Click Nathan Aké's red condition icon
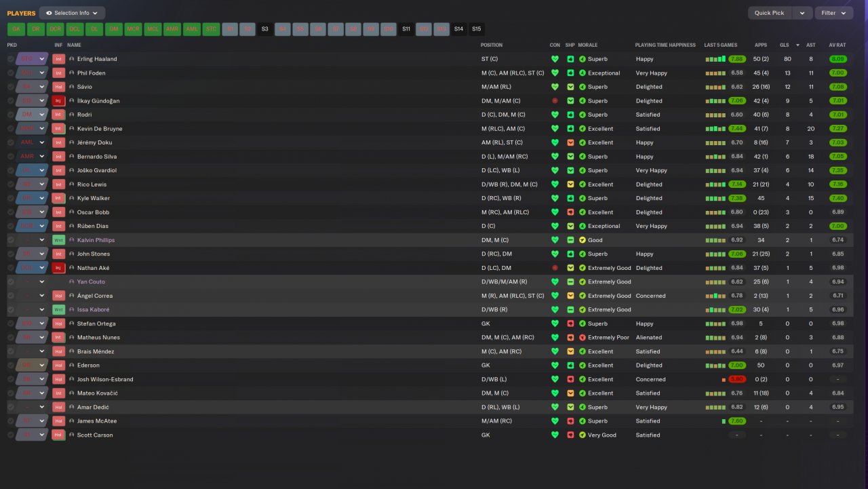The width and height of the screenshot is (868, 489). coord(555,268)
